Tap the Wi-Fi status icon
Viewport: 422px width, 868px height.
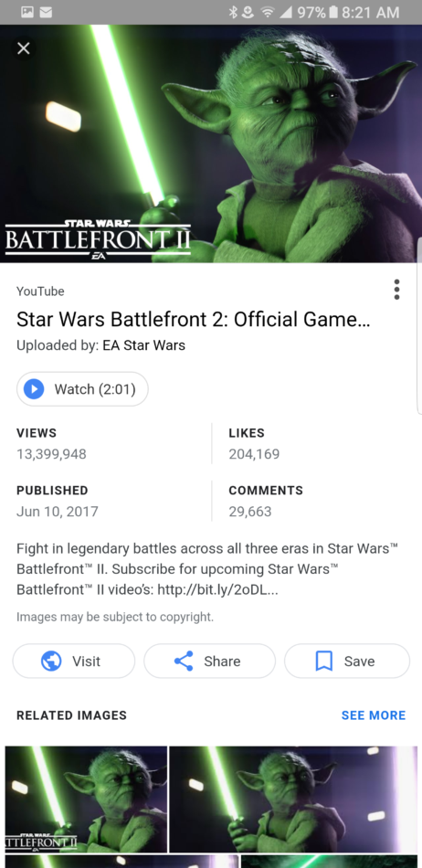269,12
